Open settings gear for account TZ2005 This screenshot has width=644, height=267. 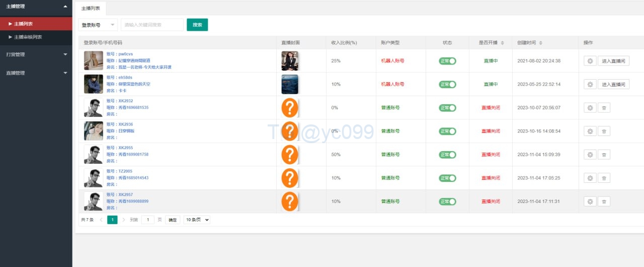590,178
